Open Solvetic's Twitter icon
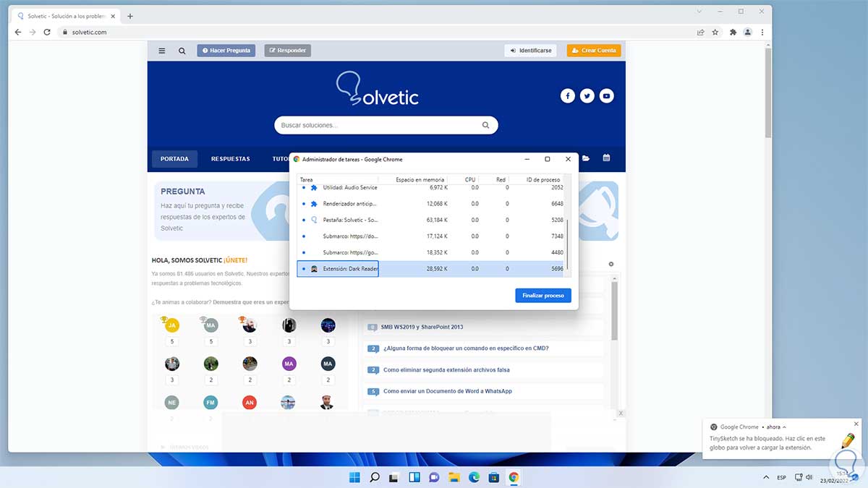The width and height of the screenshot is (868, 488). coord(587,95)
